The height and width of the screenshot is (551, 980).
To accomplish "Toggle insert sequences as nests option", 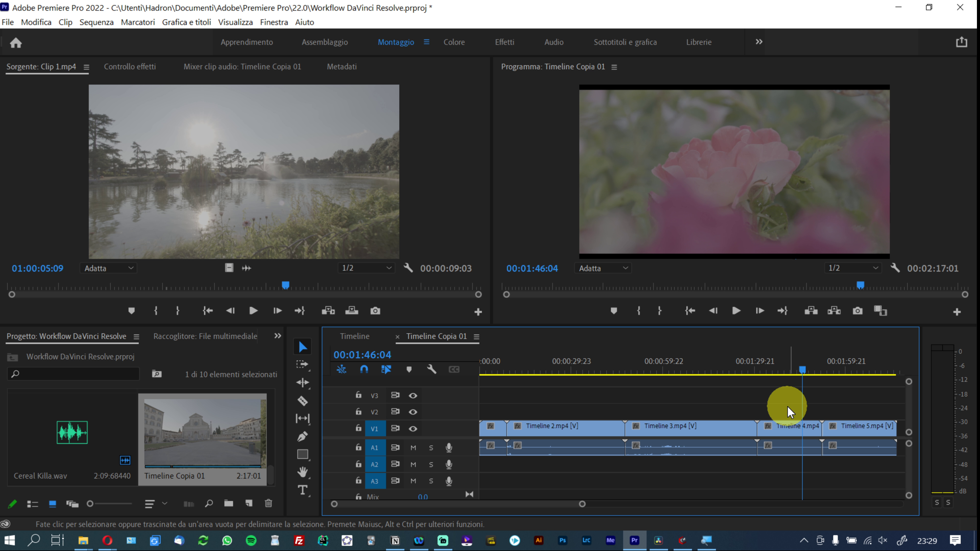I will click(341, 369).
